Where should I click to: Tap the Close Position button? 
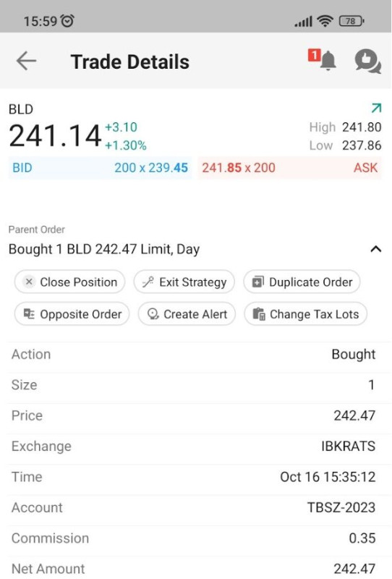tap(69, 282)
